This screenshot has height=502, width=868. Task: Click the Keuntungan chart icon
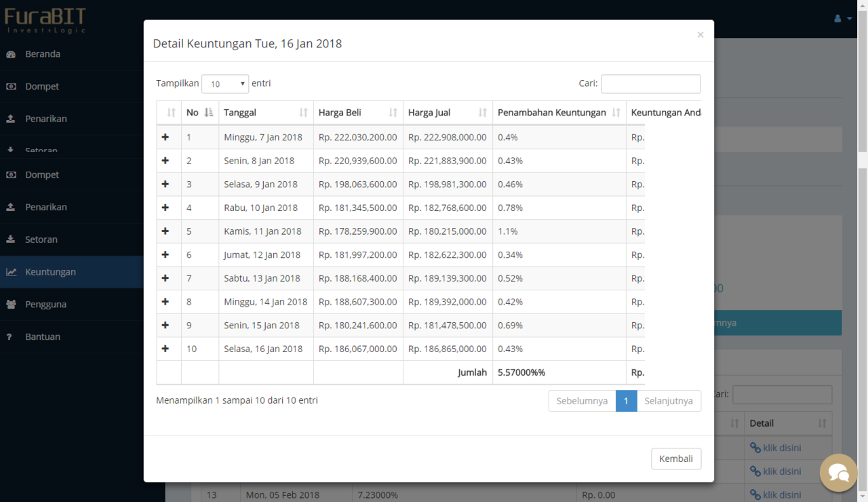[11, 272]
